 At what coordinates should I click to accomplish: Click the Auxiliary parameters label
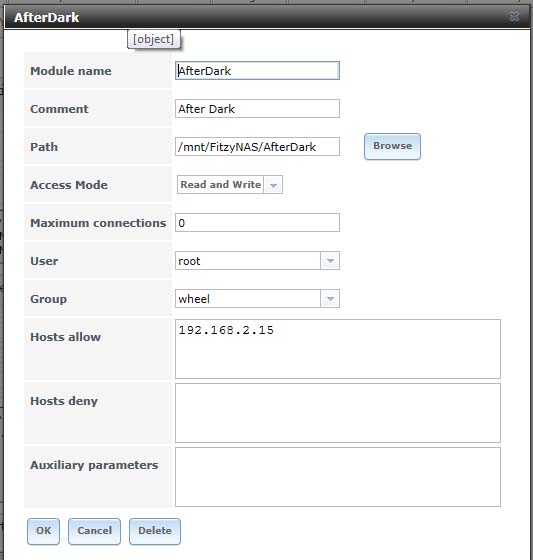click(94, 465)
